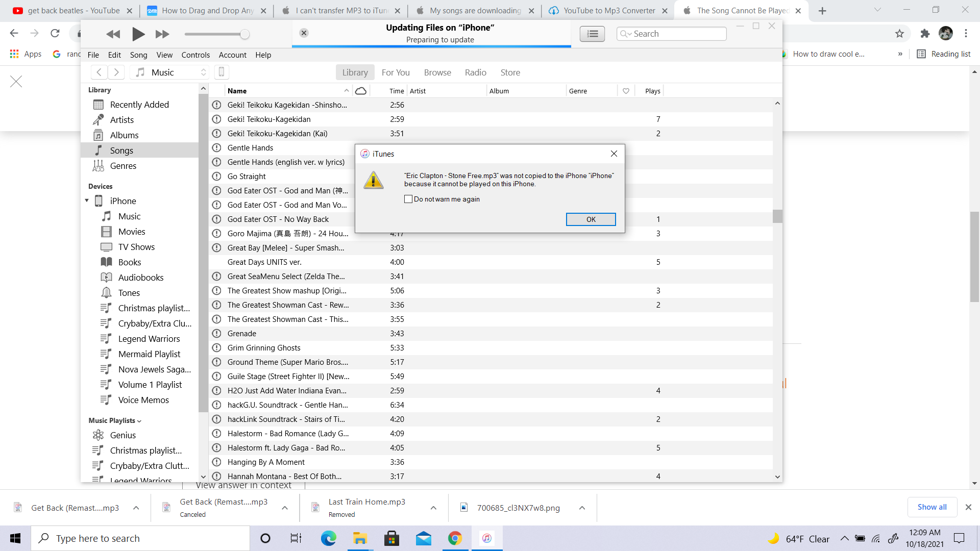This screenshot has width=980, height=551.
Task: Click the heart Love column header
Action: pyautogui.click(x=626, y=91)
